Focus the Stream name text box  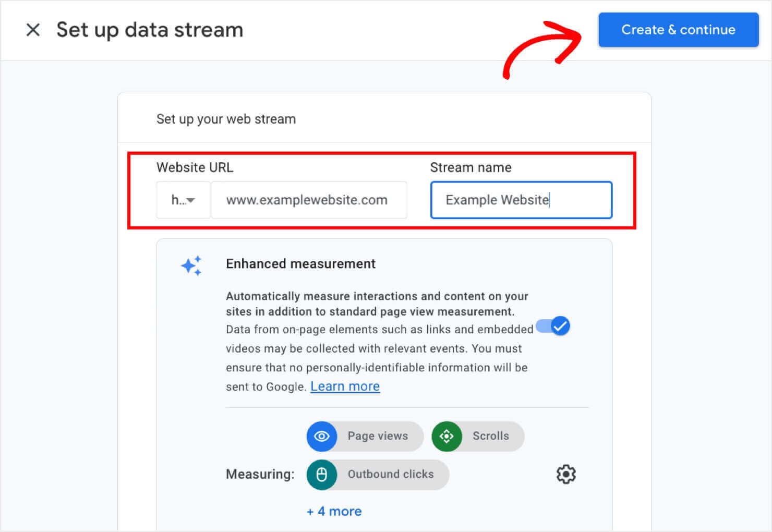[521, 200]
